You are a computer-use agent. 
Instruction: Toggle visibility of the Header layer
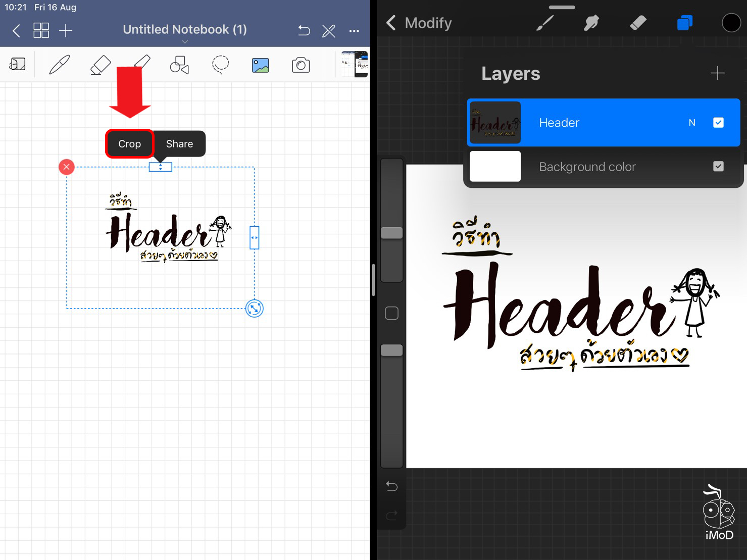718,122
